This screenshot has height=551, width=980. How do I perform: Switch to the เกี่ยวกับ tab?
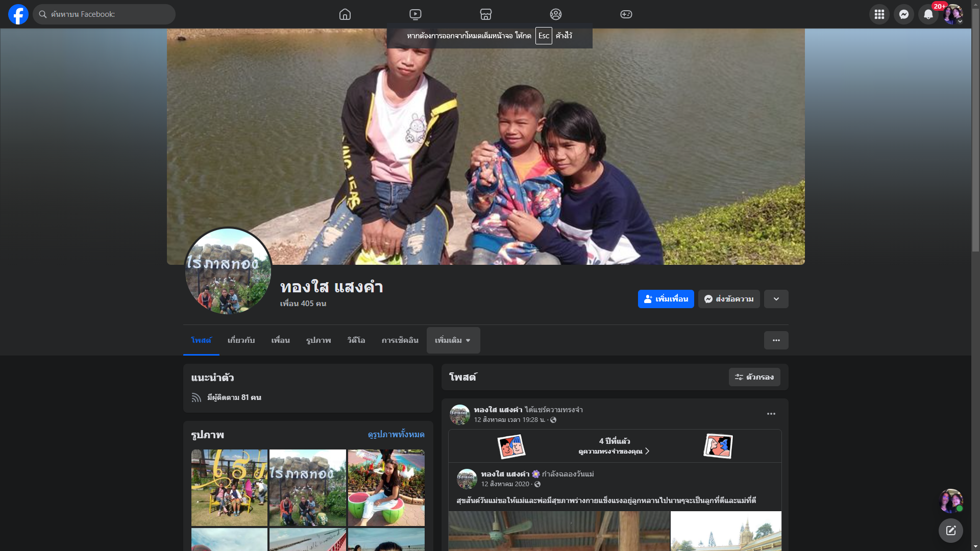click(x=241, y=340)
